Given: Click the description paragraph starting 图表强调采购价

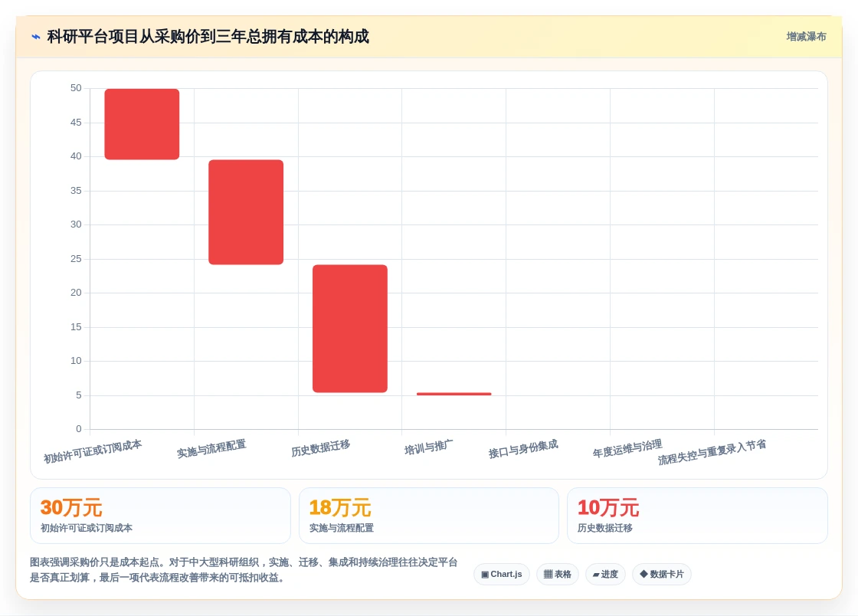Looking at the screenshot, I should [x=244, y=570].
